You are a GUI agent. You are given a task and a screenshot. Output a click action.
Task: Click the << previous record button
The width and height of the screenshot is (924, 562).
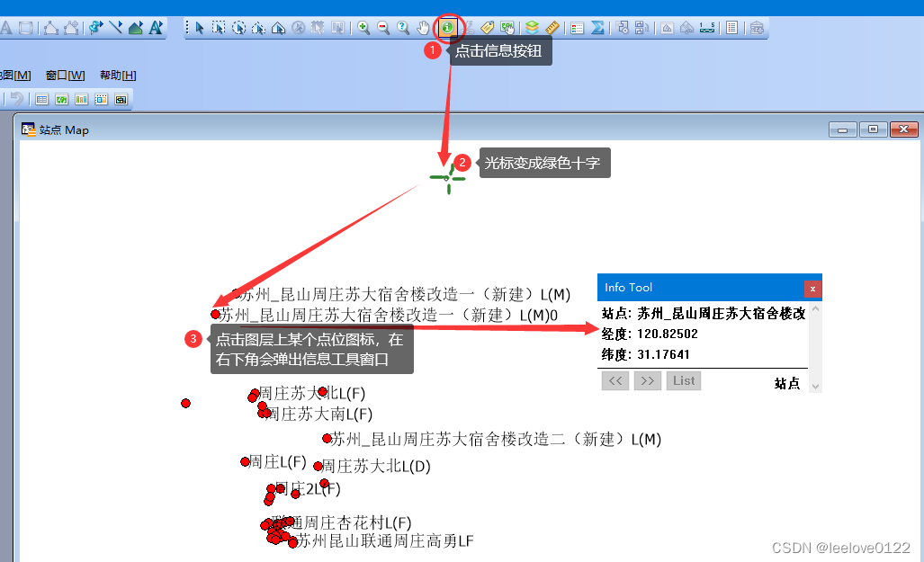point(615,380)
